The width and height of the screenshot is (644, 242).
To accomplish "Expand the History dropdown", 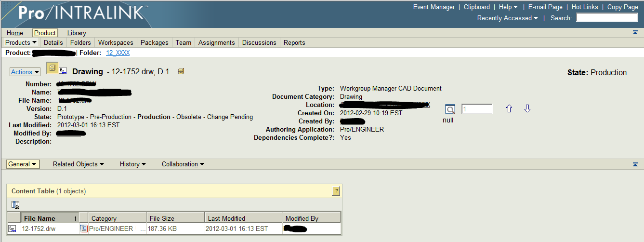I will click(x=133, y=164).
